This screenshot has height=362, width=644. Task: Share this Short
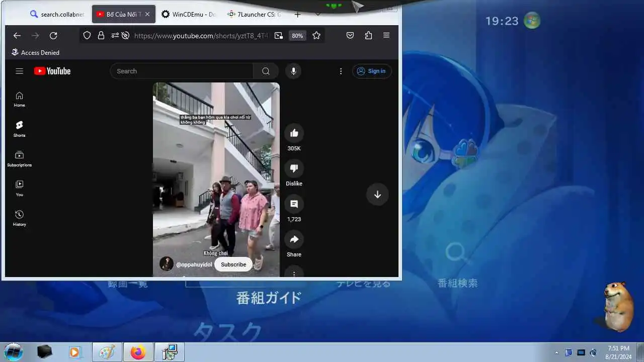(294, 239)
